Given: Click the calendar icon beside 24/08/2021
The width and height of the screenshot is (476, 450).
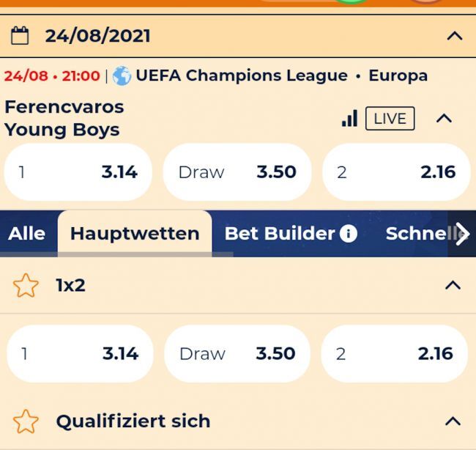Looking at the screenshot, I should click(x=20, y=36).
